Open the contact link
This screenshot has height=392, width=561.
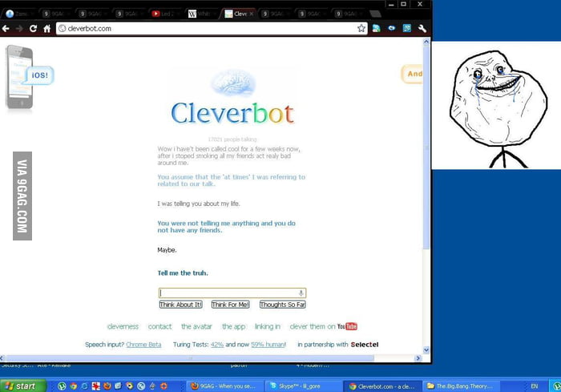click(x=160, y=326)
